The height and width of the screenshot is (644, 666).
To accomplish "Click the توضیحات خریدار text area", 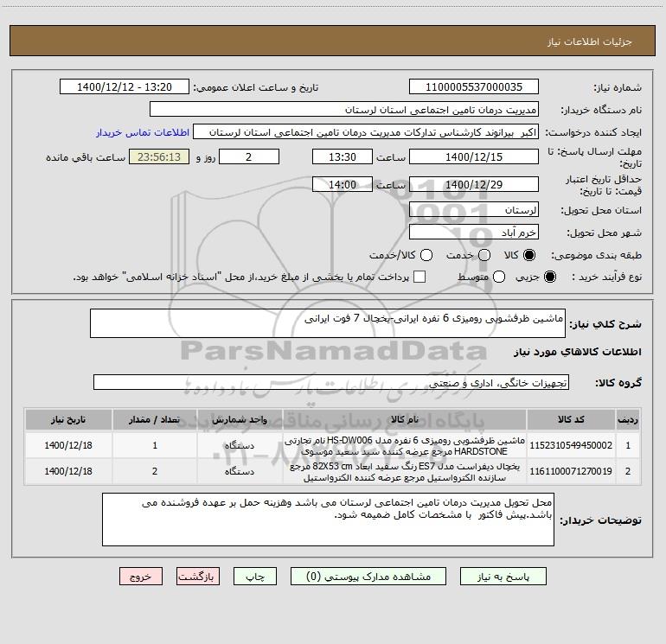I will click(x=328, y=520).
